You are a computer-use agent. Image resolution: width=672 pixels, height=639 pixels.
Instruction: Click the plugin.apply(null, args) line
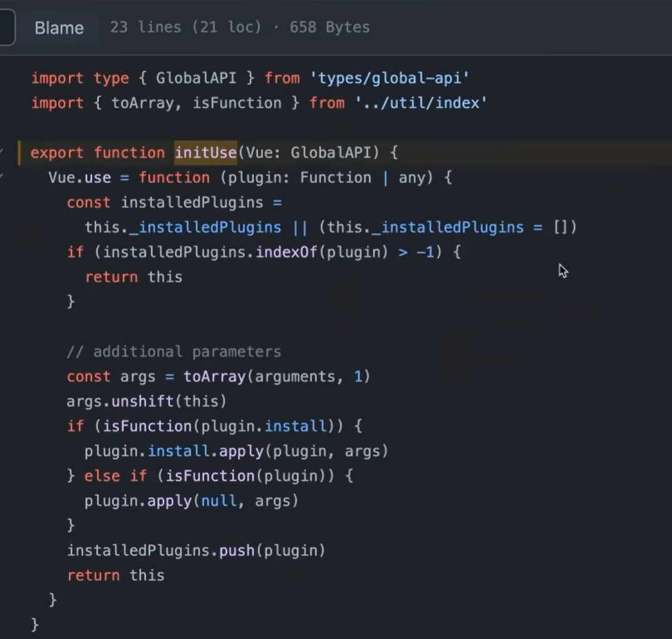191,501
